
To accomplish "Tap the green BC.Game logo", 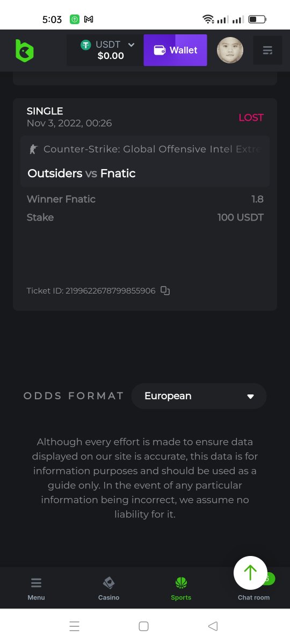I will 24,50.
